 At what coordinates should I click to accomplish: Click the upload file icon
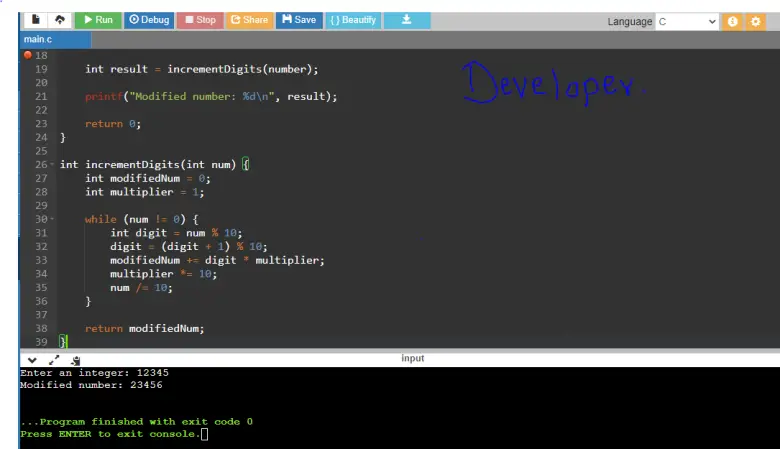59,20
